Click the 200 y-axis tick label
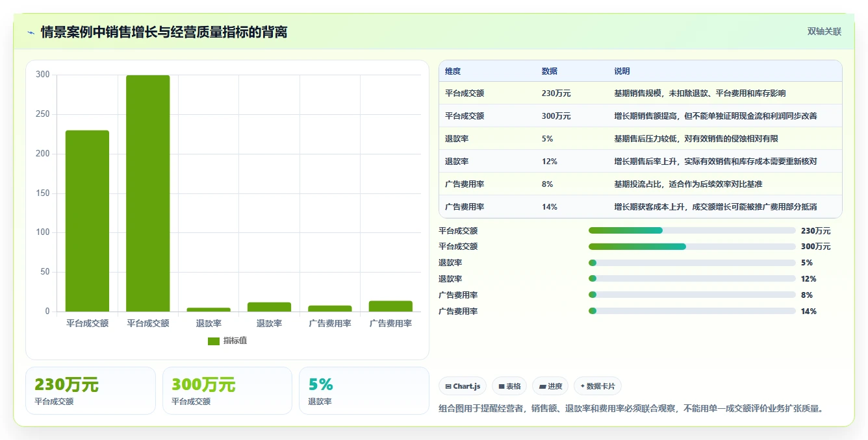 pyautogui.click(x=43, y=154)
